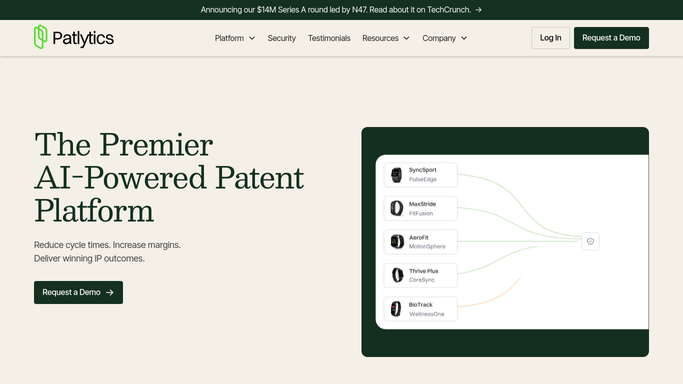This screenshot has width=683, height=384.
Task: Select the BioTrack band image
Action: 396,309
